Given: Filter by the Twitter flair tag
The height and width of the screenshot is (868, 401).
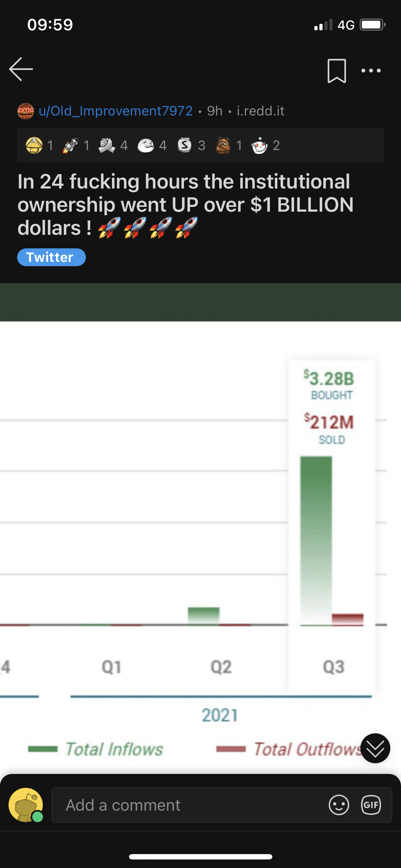Looking at the screenshot, I should click(x=51, y=257).
